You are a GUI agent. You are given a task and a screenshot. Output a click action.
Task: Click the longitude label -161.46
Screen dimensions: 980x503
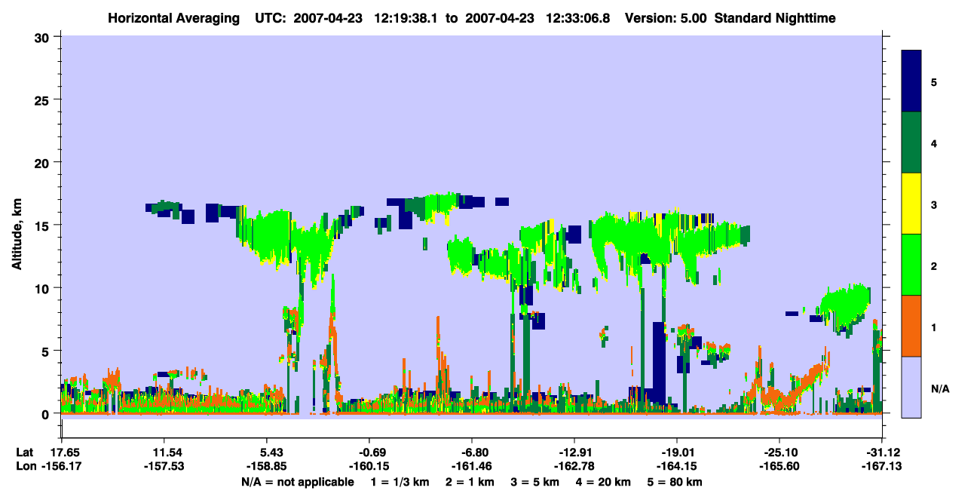click(472, 466)
